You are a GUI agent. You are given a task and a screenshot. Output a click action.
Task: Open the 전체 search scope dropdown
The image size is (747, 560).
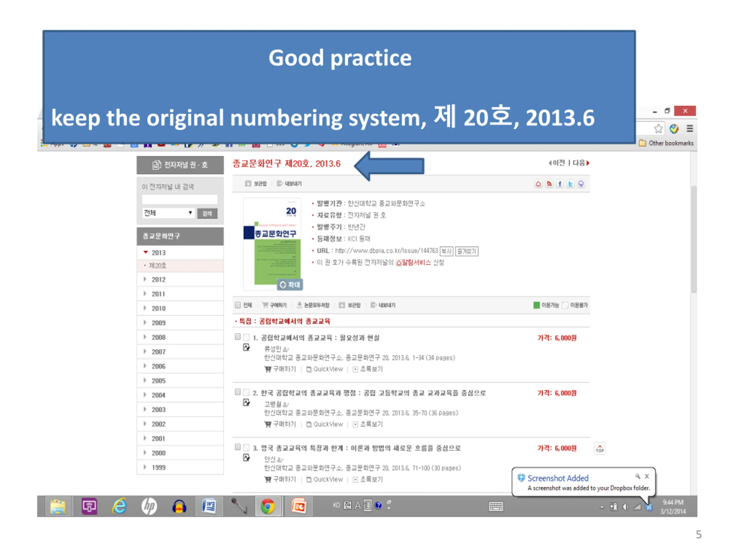coord(168,213)
